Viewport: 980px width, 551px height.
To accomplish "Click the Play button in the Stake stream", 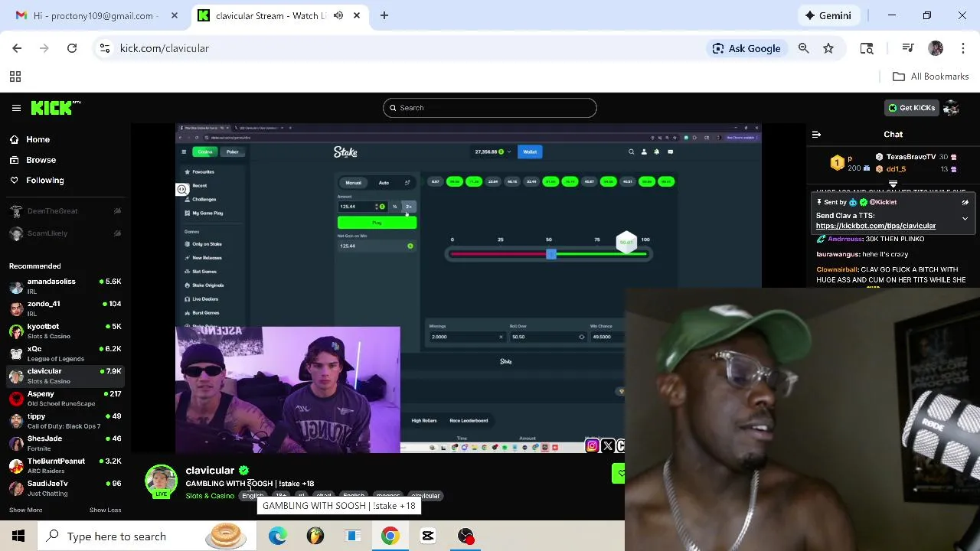I will pos(377,223).
